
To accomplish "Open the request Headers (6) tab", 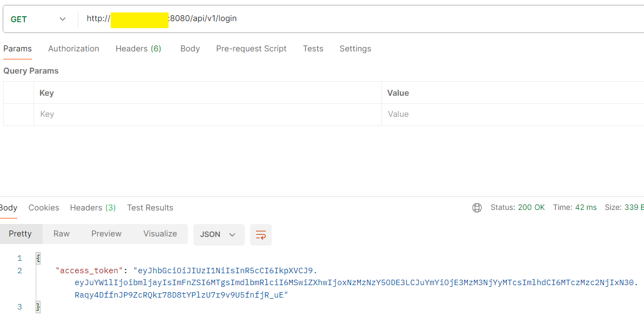I will click(138, 49).
